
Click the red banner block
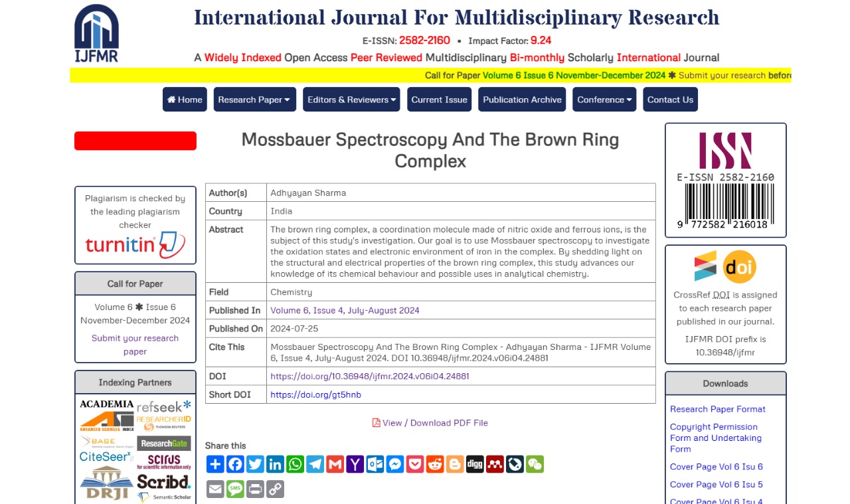point(135,141)
